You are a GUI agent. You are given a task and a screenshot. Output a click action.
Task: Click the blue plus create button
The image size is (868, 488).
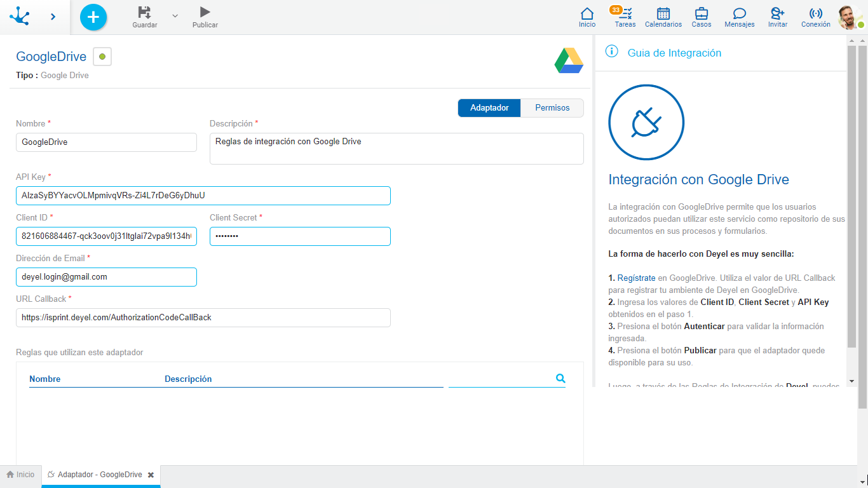93,17
